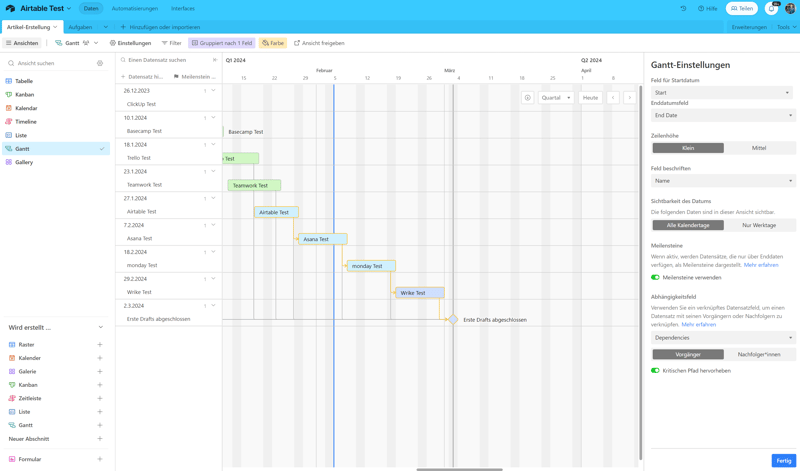Open the notifications bell

[771, 8]
